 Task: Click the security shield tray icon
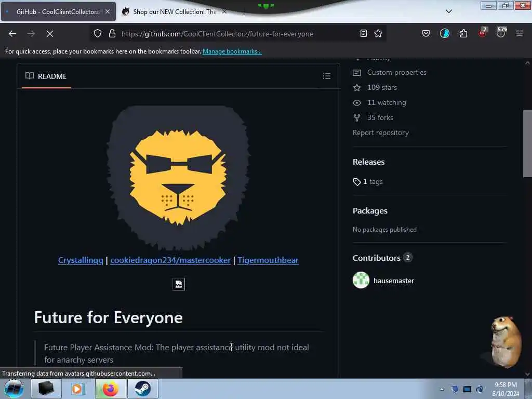point(455,389)
